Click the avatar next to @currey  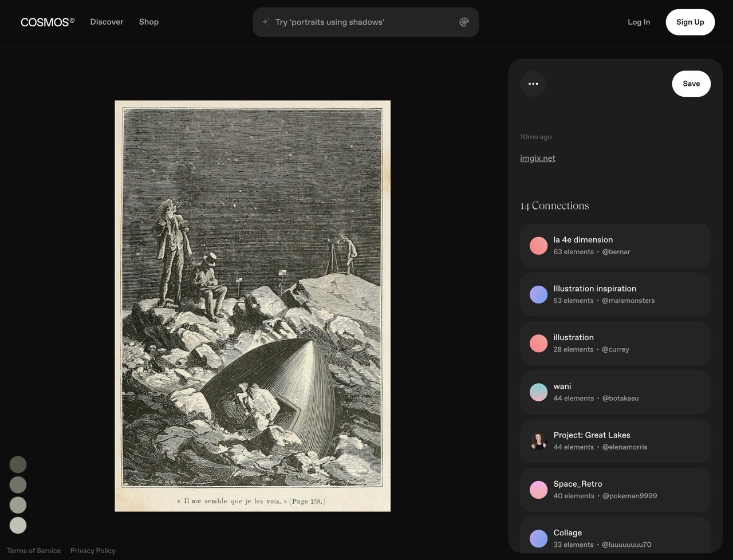(538, 344)
